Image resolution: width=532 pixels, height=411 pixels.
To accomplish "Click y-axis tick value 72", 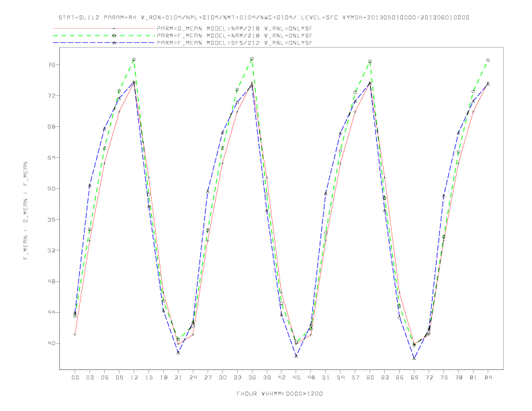I will (51, 95).
